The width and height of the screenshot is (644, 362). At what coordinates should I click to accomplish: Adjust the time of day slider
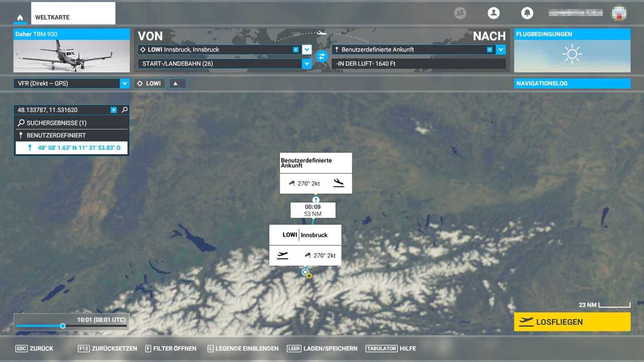coord(63,326)
